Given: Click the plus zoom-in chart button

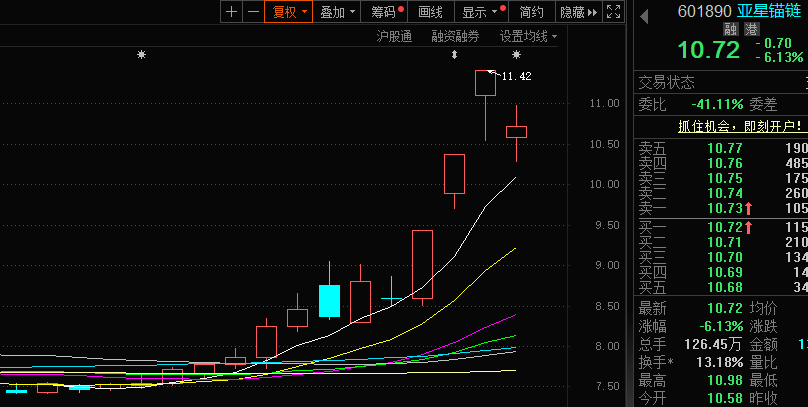Looking at the screenshot, I should pyautogui.click(x=231, y=12).
